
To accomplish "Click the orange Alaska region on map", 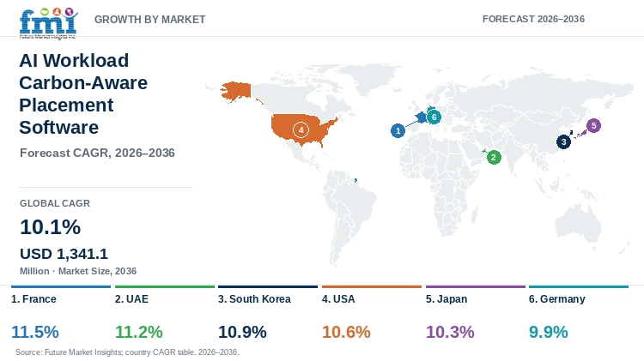I will point(237,91).
